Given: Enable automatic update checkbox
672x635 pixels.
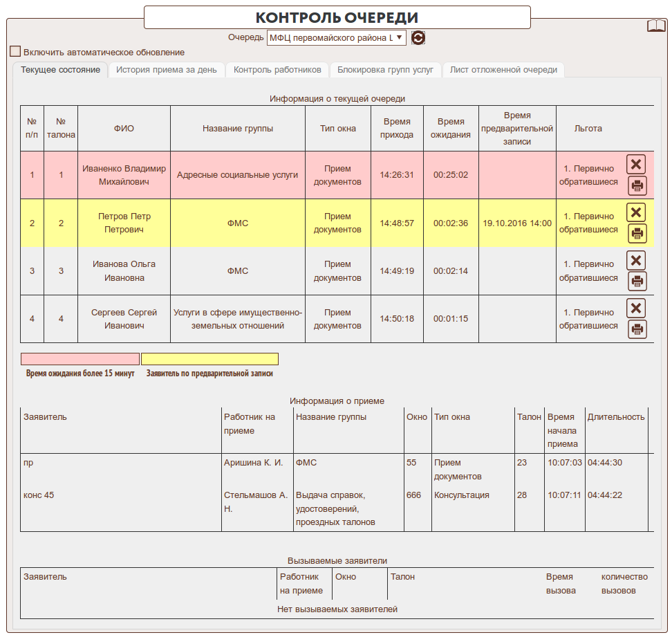Looking at the screenshot, I should 15,52.
